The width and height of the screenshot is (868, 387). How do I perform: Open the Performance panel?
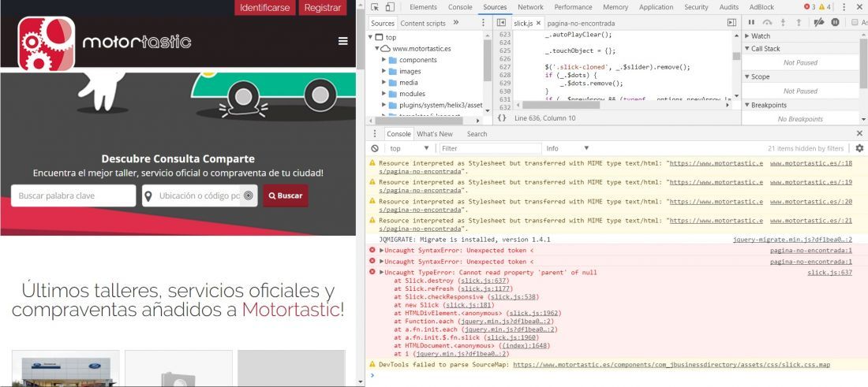click(573, 7)
